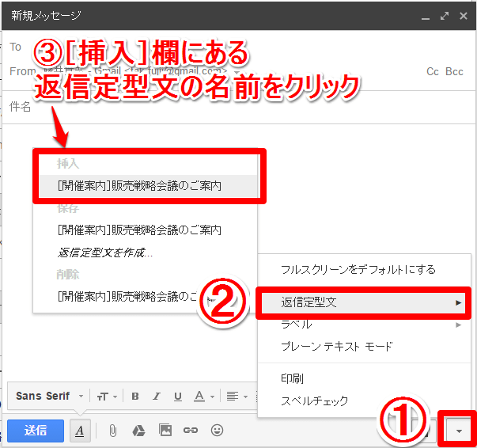Toggle bold formatting
This screenshot has height=448, width=477.
coord(135,397)
